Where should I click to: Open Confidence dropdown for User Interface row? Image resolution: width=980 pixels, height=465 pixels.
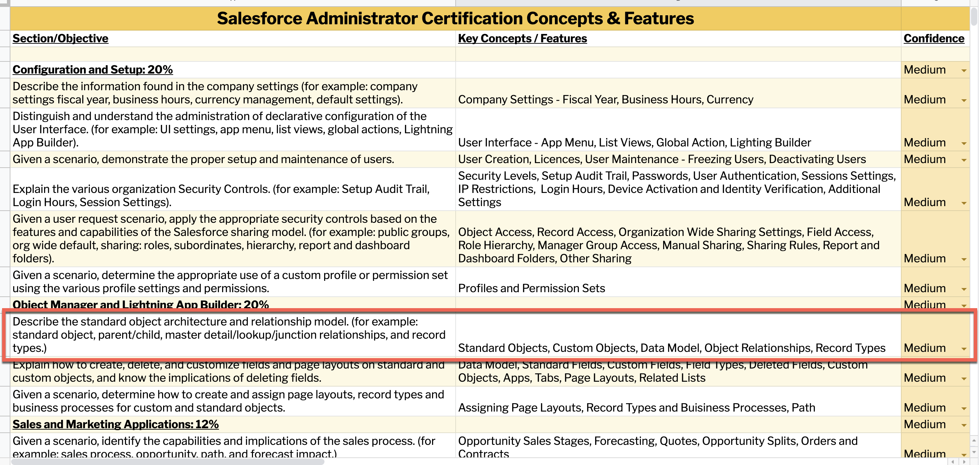(964, 143)
